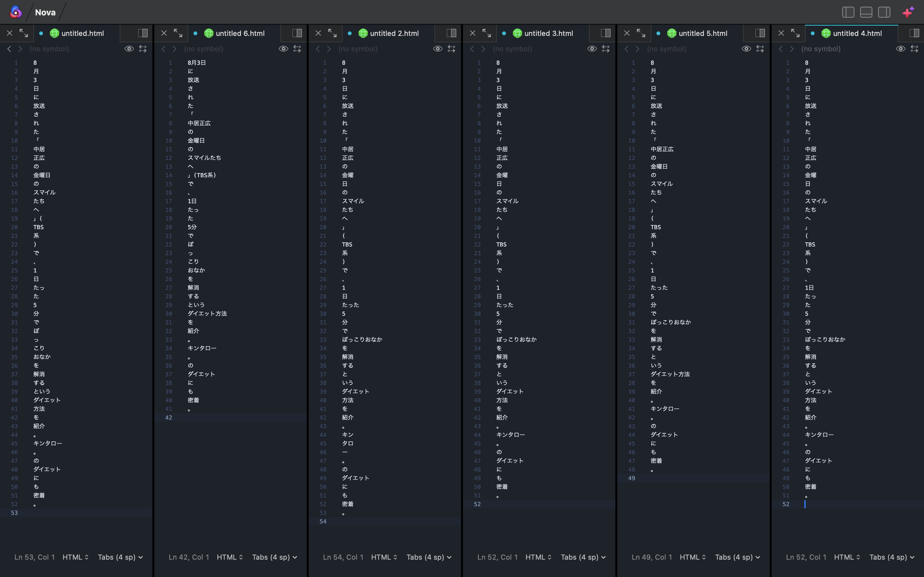This screenshot has height=577, width=924.
Task: Click the (no symbol) field in the untitled 2.html pane
Action: point(358,49)
